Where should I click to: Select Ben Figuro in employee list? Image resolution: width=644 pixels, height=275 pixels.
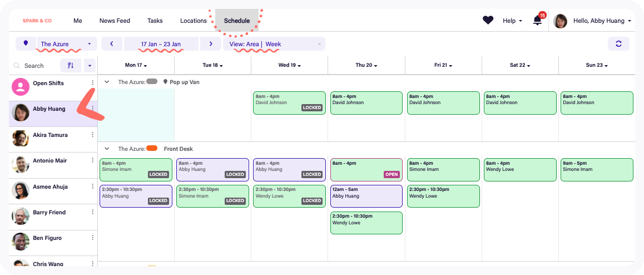coord(53,243)
